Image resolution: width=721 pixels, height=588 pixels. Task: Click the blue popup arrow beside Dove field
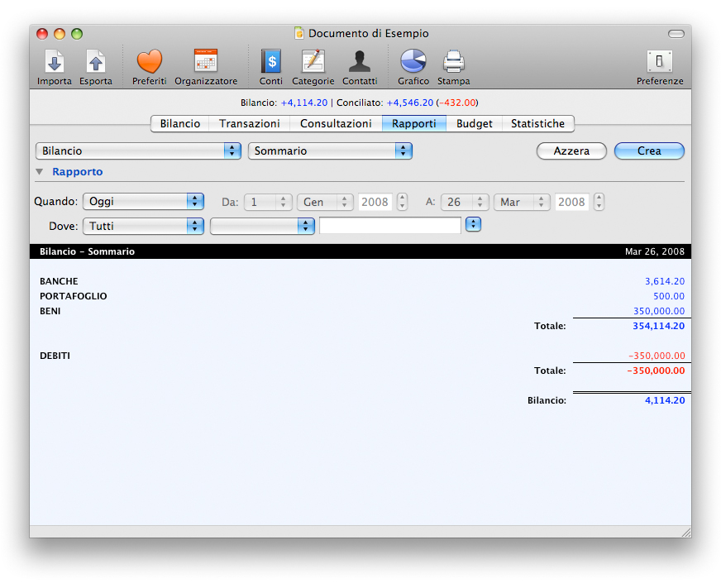click(x=473, y=224)
